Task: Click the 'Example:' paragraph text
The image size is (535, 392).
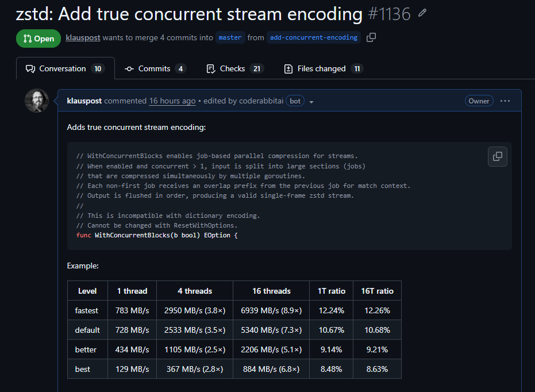Action: [x=83, y=266]
